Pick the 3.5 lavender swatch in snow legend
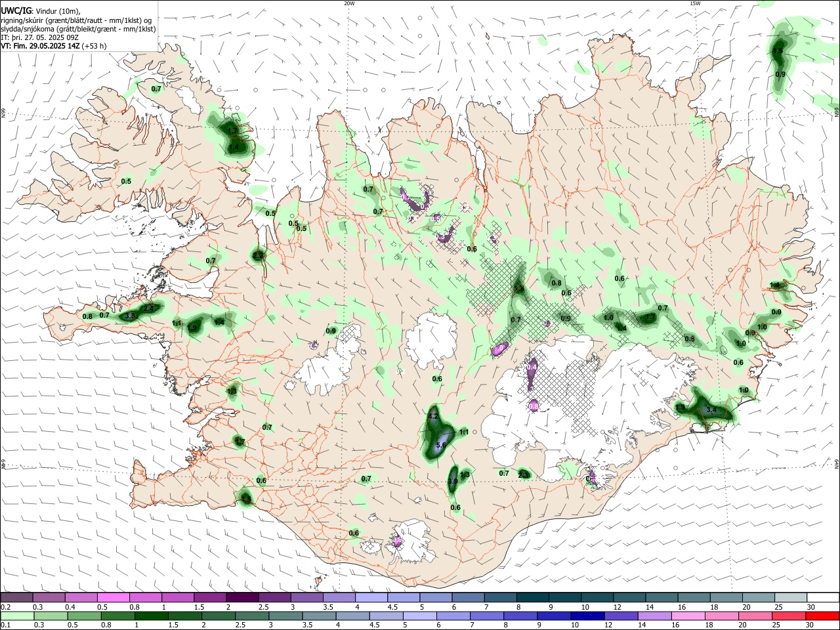Screen dimensions: 840x630 [339, 598]
